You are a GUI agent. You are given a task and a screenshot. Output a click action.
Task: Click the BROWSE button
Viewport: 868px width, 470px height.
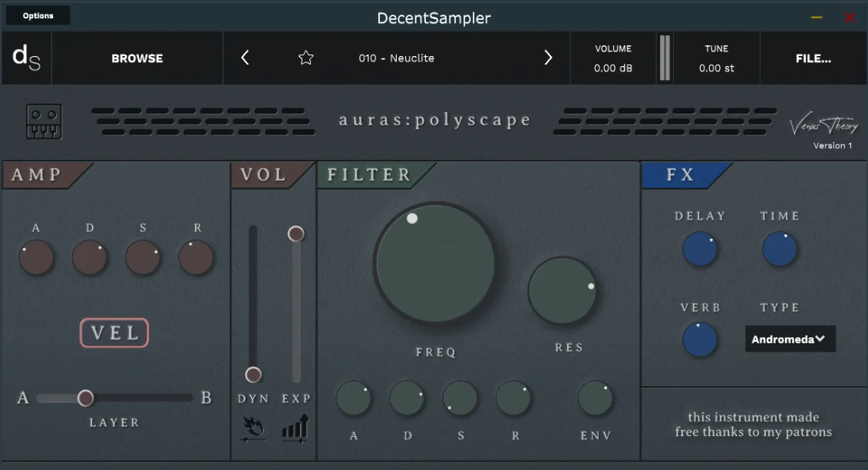(x=137, y=58)
